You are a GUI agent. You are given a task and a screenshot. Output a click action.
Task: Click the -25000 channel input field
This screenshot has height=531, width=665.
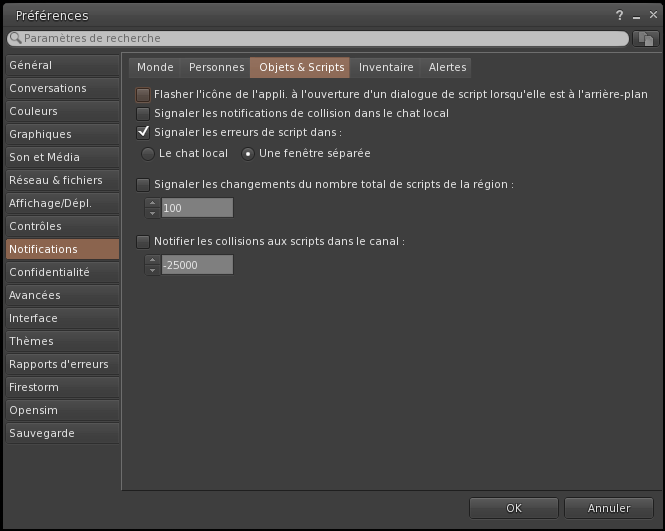pyautogui.click(x=196, y=265)
